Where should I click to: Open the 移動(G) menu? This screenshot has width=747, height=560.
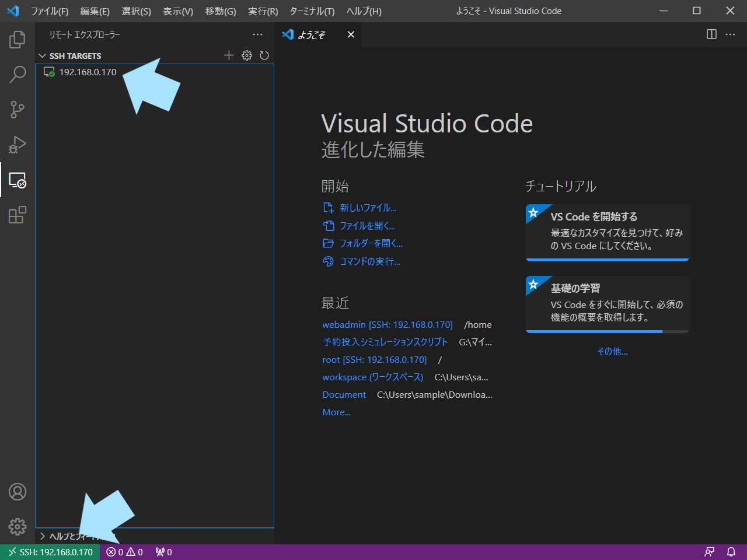click(221, 11)
